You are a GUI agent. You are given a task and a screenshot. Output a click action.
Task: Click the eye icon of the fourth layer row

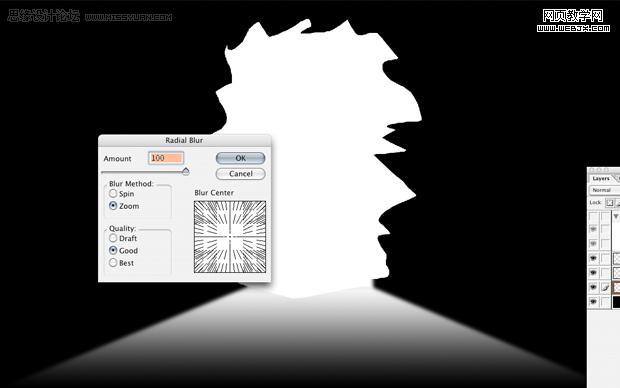click(x=593, y=258)
